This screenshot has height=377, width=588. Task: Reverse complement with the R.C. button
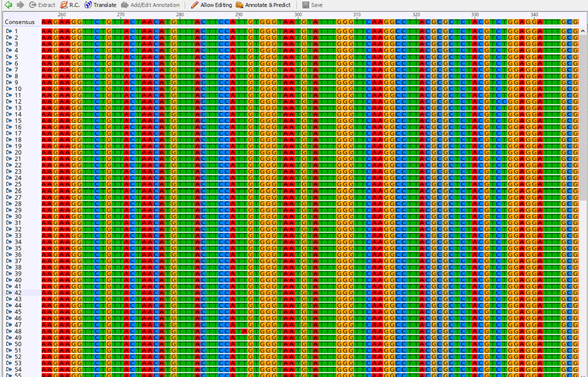pyautogui.click(x=70, y=5)
